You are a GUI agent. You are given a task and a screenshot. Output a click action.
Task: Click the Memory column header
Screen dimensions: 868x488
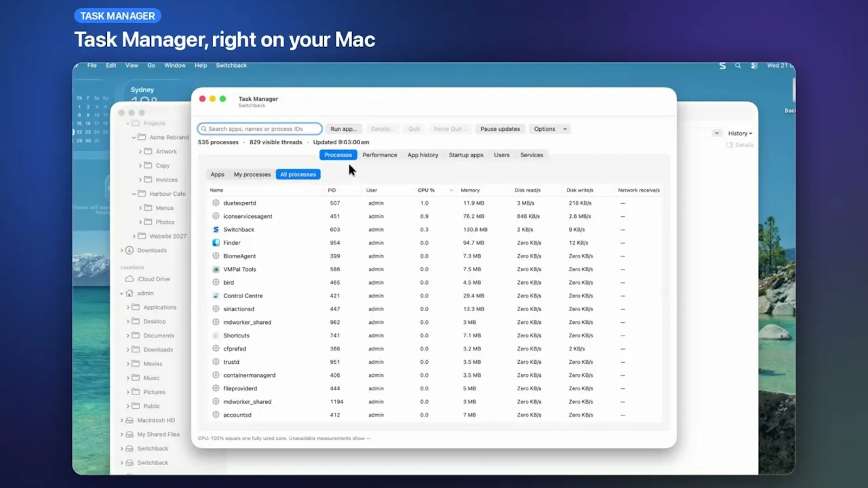[x=470, y=190]
